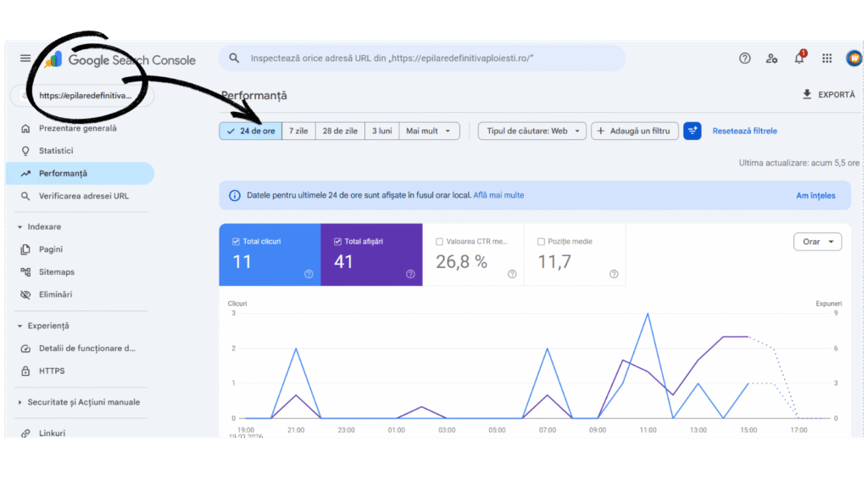
Task: Enable the Valoarea CTR medie checkbox
Action: point(439,242)
